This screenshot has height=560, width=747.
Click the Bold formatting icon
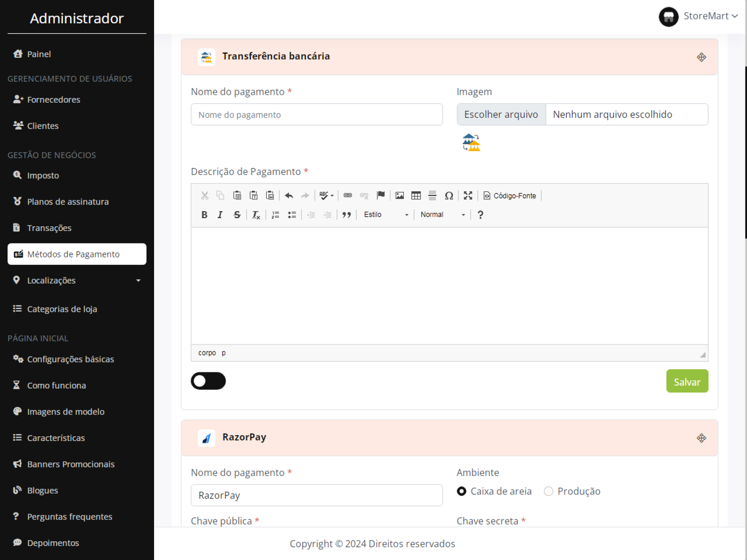pos(204,215)
